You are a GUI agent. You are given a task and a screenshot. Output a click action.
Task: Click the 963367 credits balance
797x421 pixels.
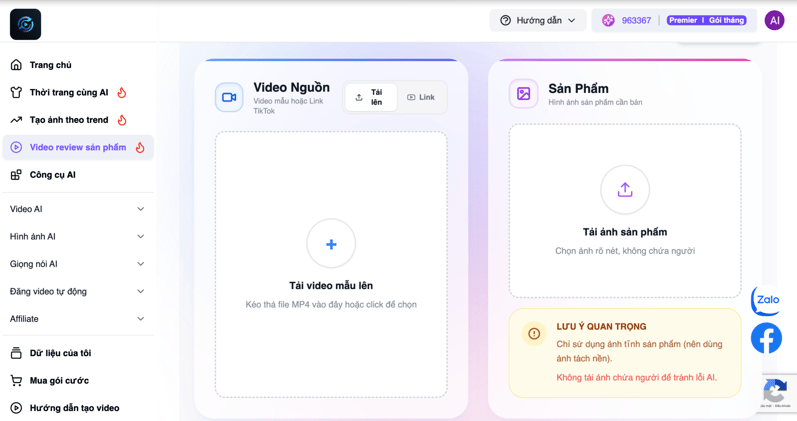click(636, 20)
